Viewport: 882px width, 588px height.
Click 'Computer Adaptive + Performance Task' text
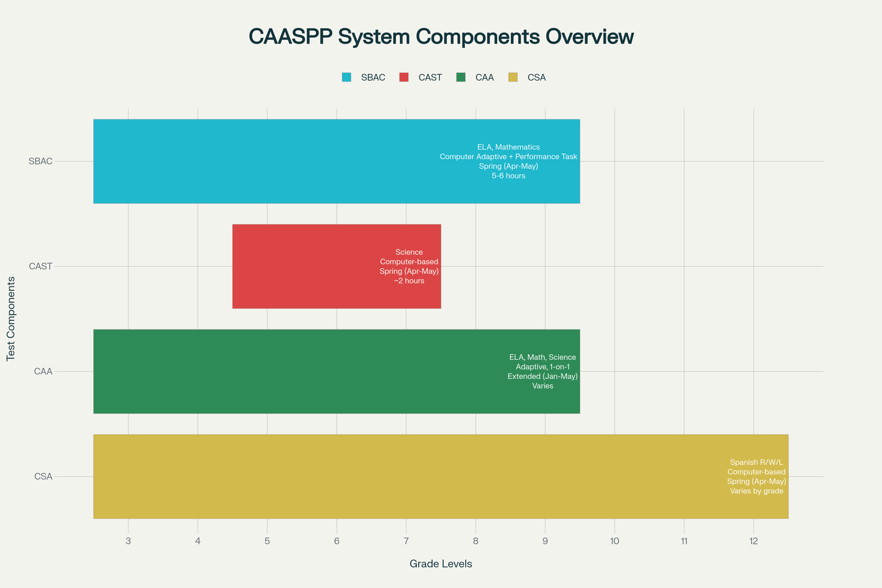508,157
